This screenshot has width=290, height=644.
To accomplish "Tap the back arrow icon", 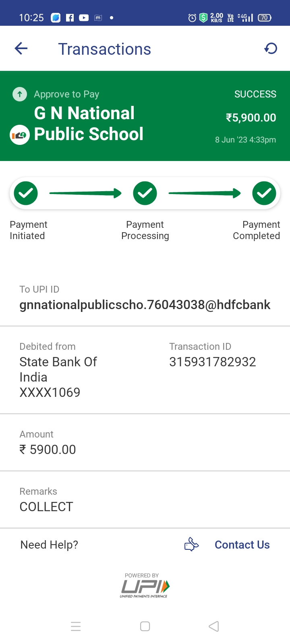I will (x=21, y=49).
